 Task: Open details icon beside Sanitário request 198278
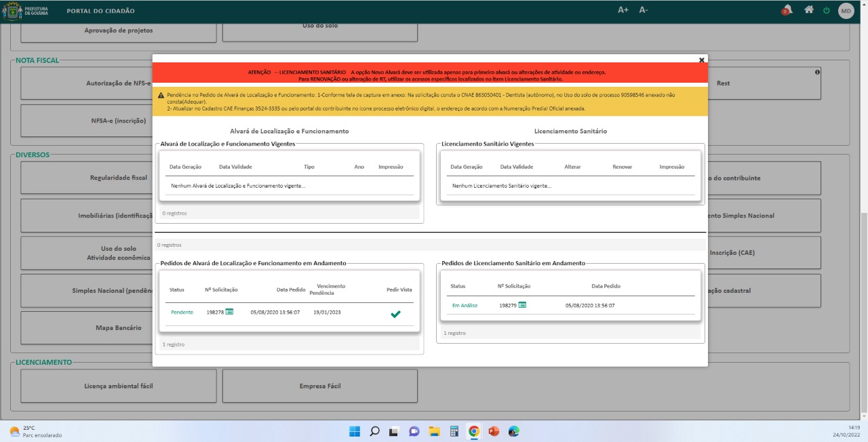coord(522,305)
